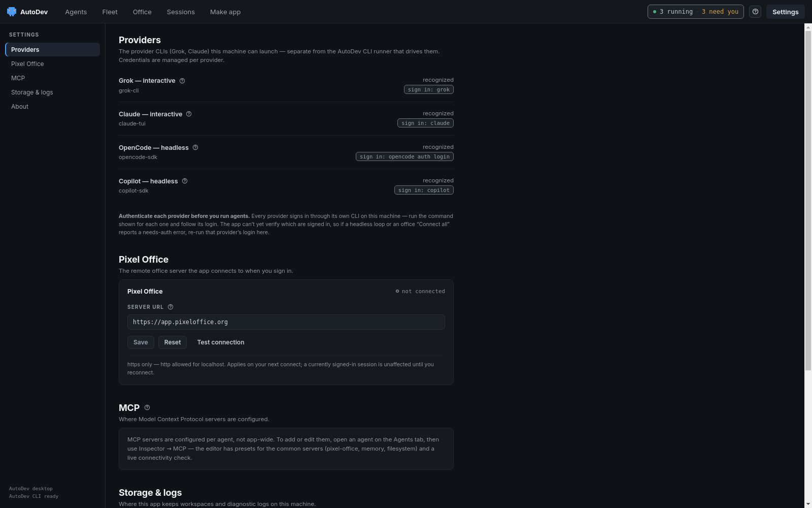Click the 'claude-tui' provider id text
812x508 pixels.
click(x=132, y=123)
